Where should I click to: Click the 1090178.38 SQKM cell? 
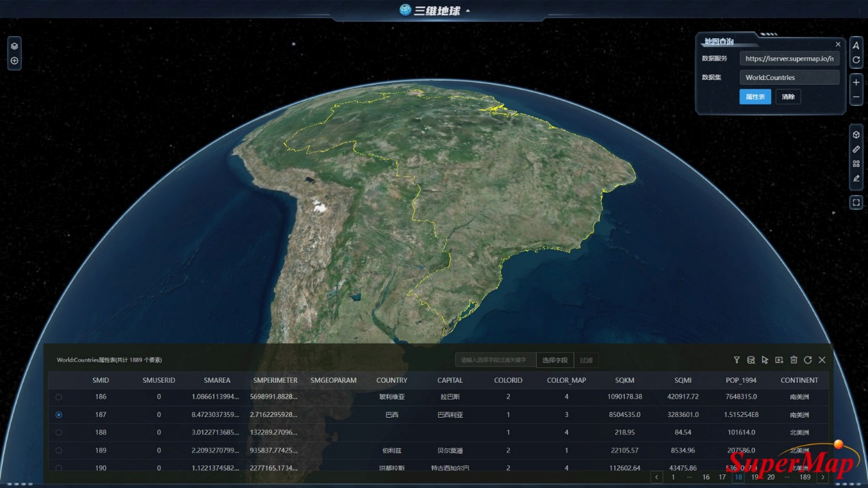624,397
